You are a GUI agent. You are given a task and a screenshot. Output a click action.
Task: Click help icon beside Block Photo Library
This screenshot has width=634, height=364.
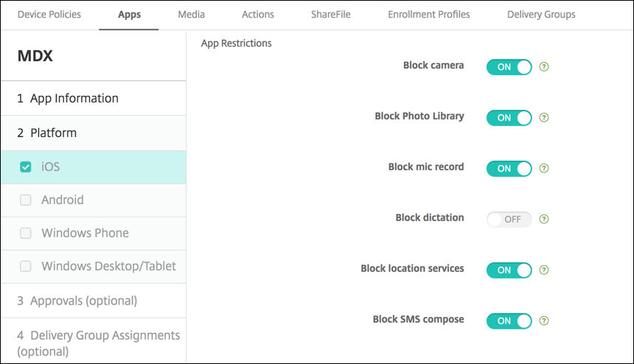pos(544,117)
